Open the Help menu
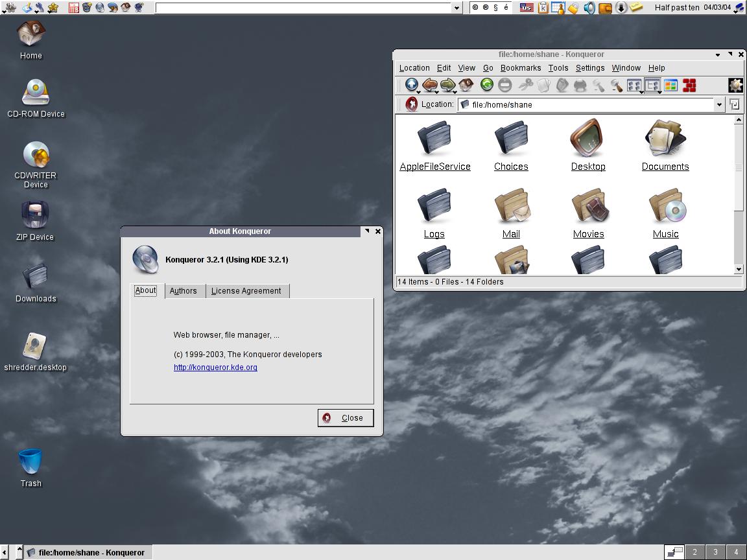747x560 pixels. click(x=656, y=67)
